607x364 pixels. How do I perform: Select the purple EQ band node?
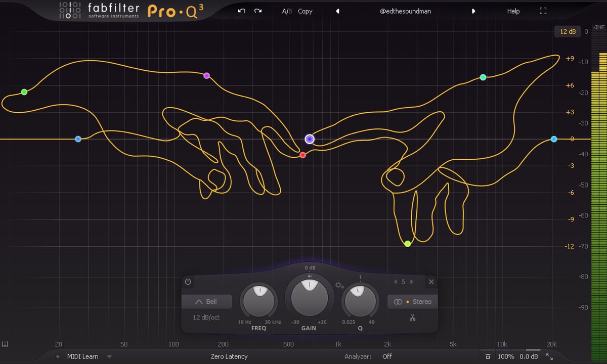[x=206, y=76]
